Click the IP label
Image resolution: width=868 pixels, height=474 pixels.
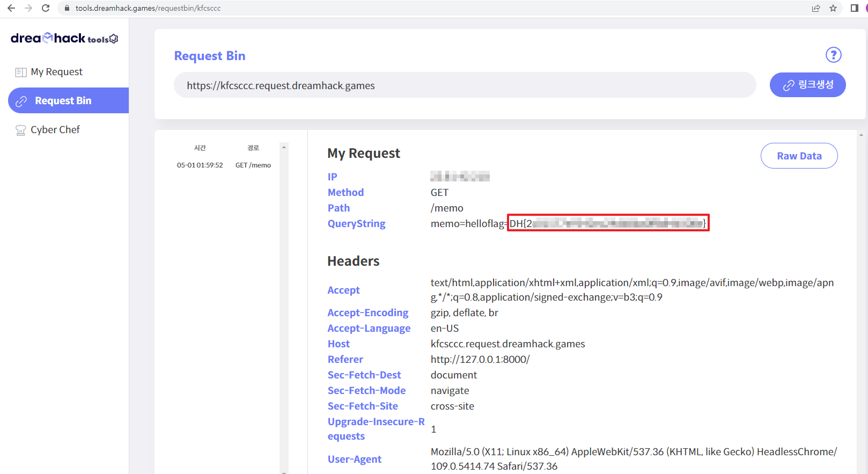(333, 177)
